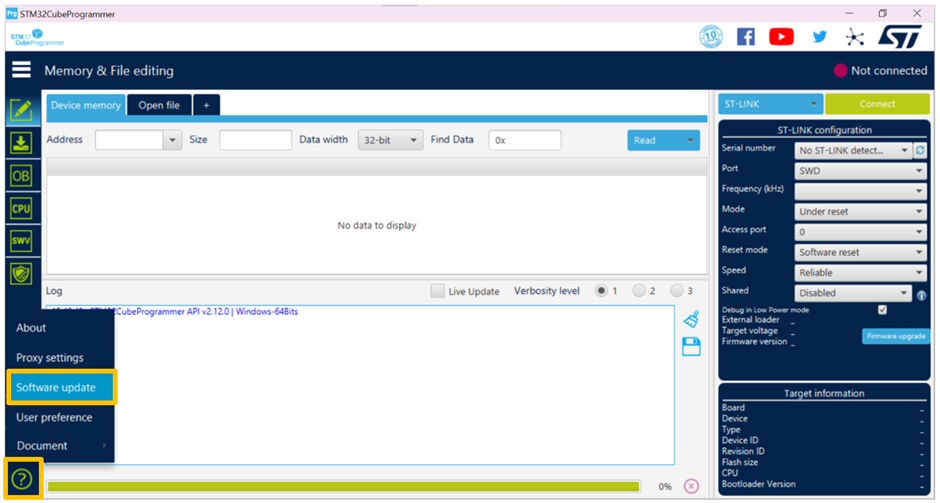Select verbosity level 2
Viewport: 940px width, 503px height.
(639, 291)
